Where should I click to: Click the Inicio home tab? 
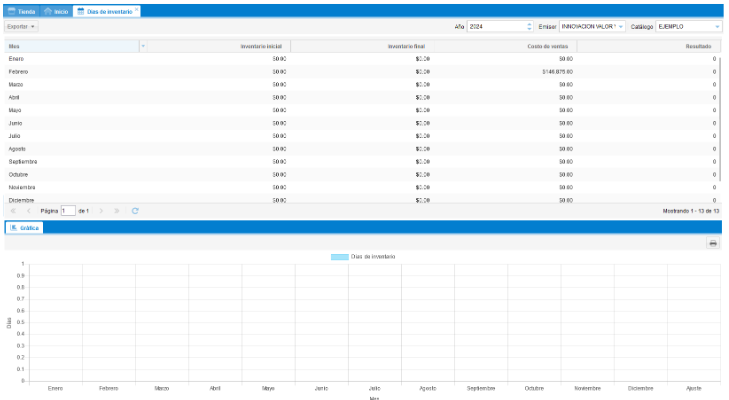tap(56, 10)
